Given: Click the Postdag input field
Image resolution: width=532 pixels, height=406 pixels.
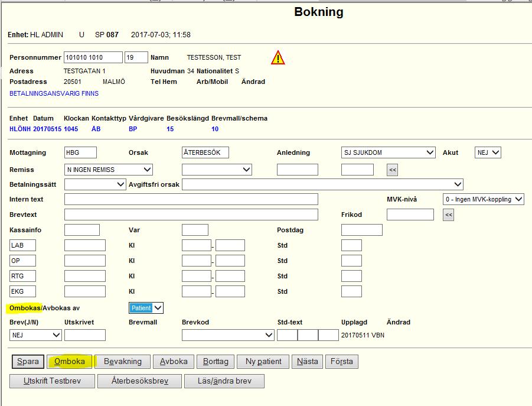Looking at the screenshot, I should pyautogui.click(x=362, y=230).
